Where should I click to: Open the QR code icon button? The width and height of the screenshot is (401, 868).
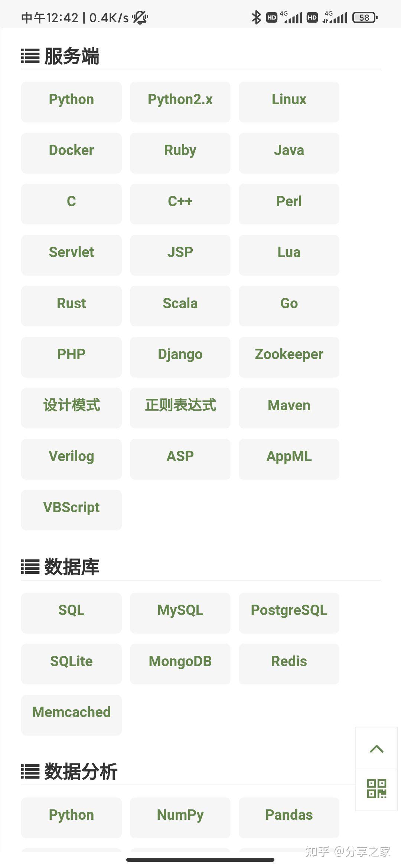pyautogui.click(x=376, y=789)
